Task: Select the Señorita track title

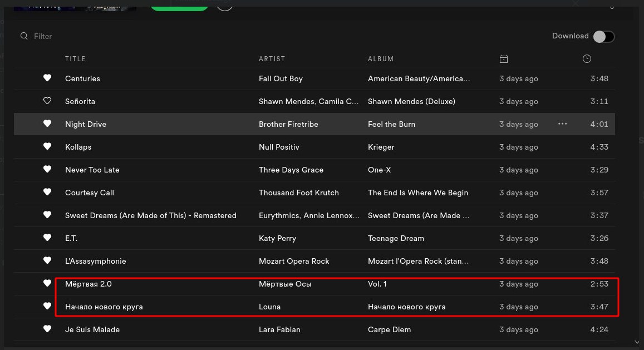Action: [80, 101]
